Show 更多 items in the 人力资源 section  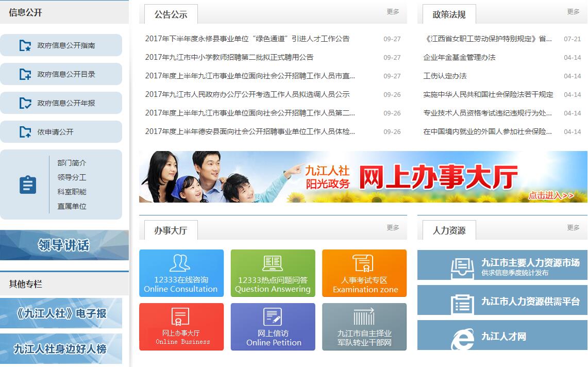pos(573,227)
